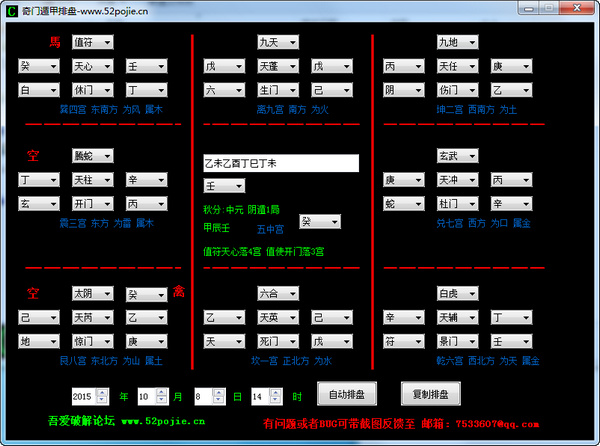
Task: Click the app icon in the title bar
Action: point(11,9)
